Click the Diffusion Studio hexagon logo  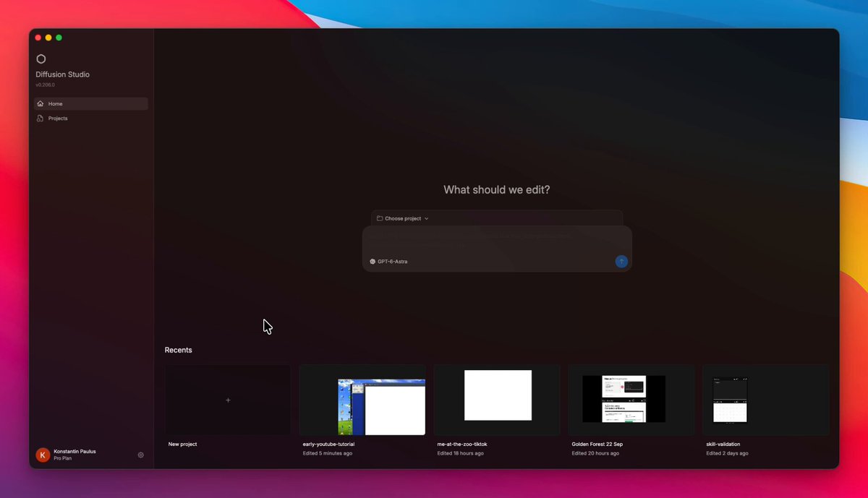point(41,59)
